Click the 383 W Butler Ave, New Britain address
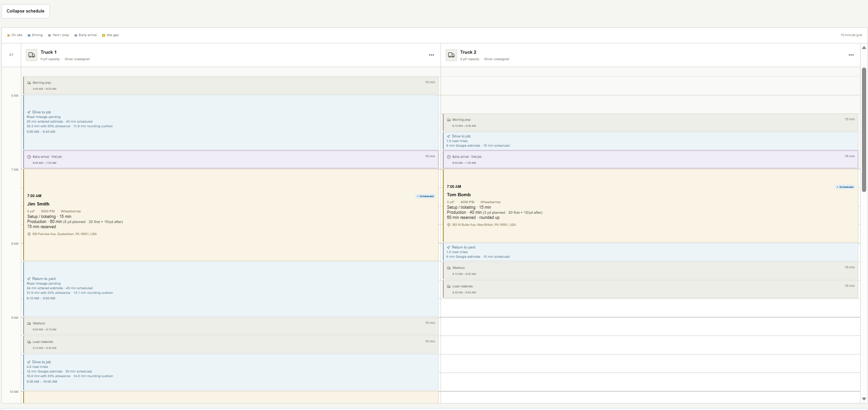 [484, 225]
